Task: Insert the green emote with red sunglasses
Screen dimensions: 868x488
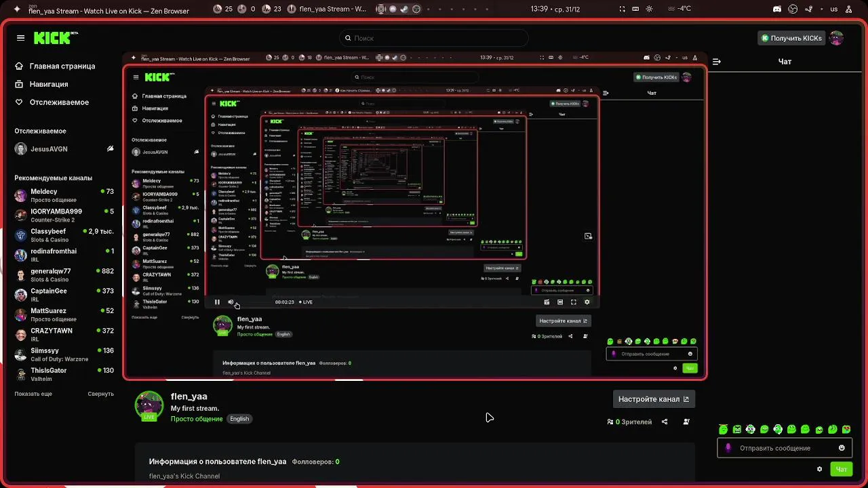Action: tap(846, 429)
